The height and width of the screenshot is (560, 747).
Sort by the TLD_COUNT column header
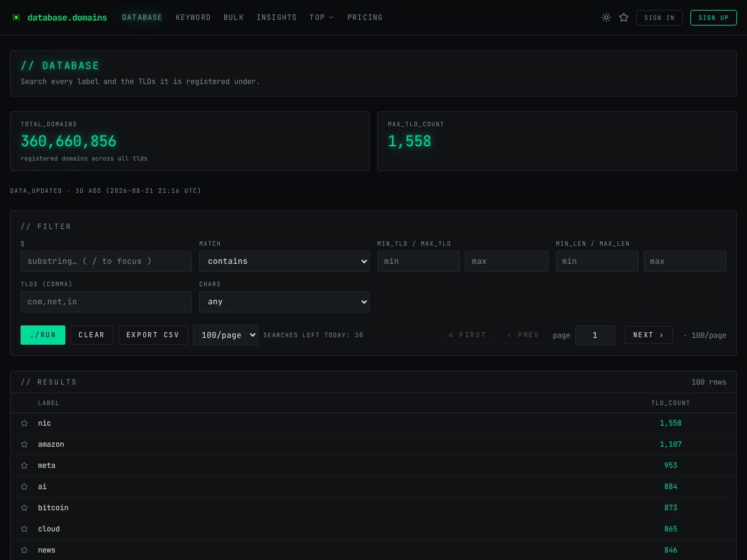(x=670, y=403)
